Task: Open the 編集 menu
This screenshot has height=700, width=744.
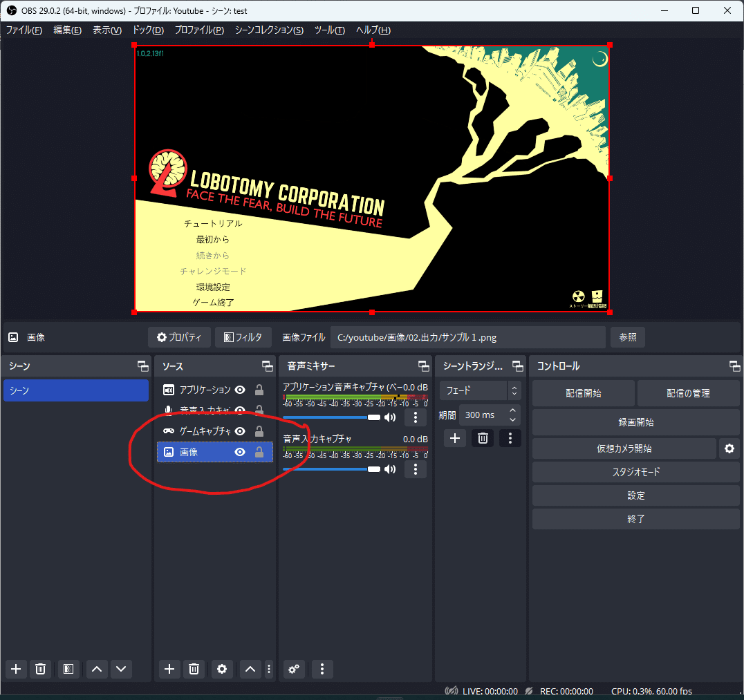Action: click(x=67, y=30)
